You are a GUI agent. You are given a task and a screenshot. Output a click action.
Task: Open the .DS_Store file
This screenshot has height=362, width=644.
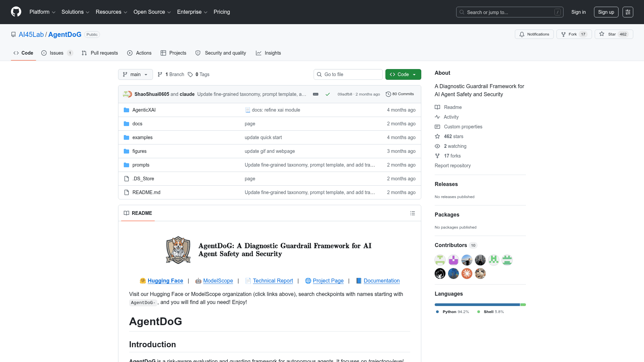(x=143, y=179)
